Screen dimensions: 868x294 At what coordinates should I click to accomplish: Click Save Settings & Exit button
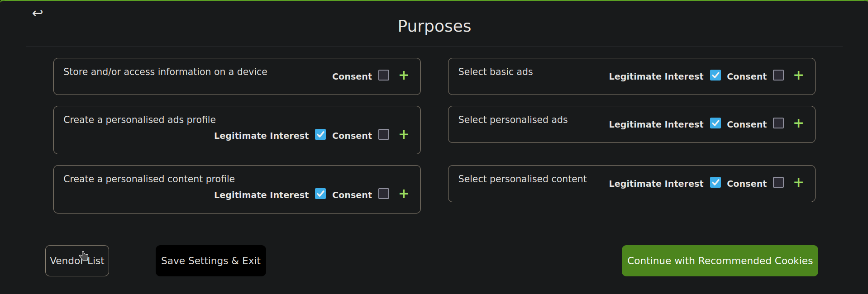pos(210,261)
